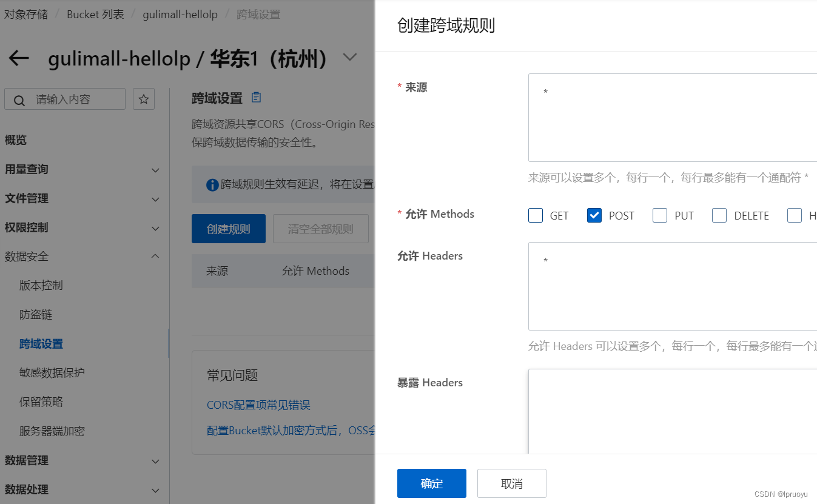This screenshot has height=504, width=817.
Task: Go to 对象存储 breadcrumb
Action: (26, 14)
